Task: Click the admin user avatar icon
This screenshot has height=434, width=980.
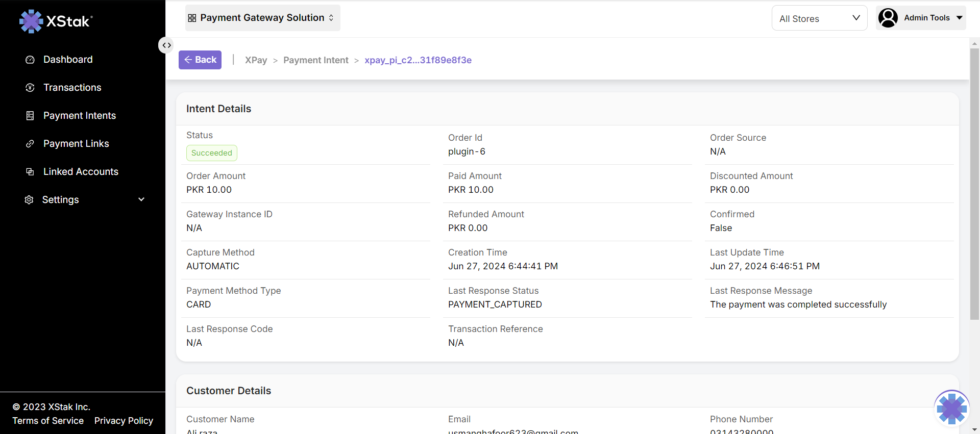Action: (888, 18)
